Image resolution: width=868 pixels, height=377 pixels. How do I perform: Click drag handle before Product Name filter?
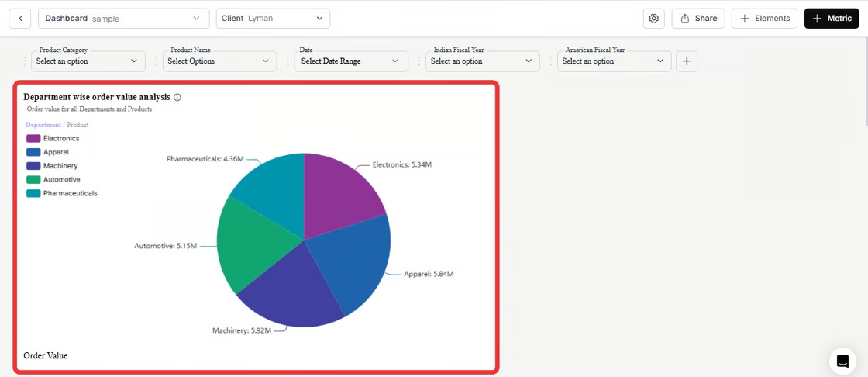[156, 61]
